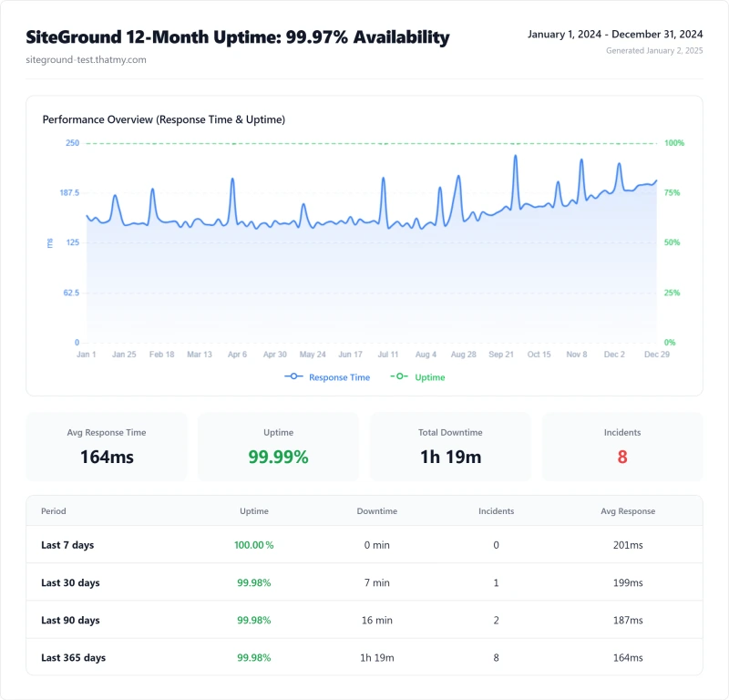Click the '1h 19m' downtime table cell
The image size is (729, 700).
point(377,658)
